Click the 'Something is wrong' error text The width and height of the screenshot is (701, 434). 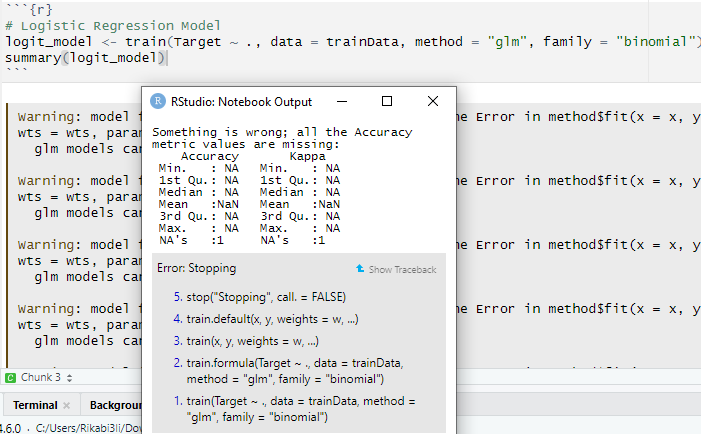[282, 138]
